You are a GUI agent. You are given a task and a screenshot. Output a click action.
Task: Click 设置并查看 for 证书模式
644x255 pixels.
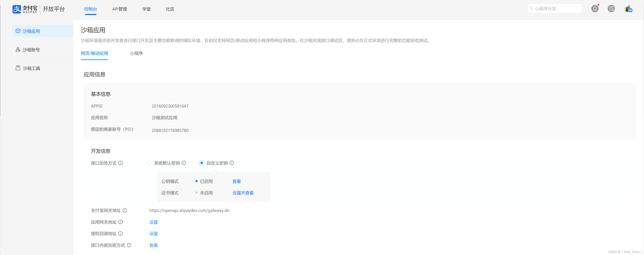(x=243, y=193)
